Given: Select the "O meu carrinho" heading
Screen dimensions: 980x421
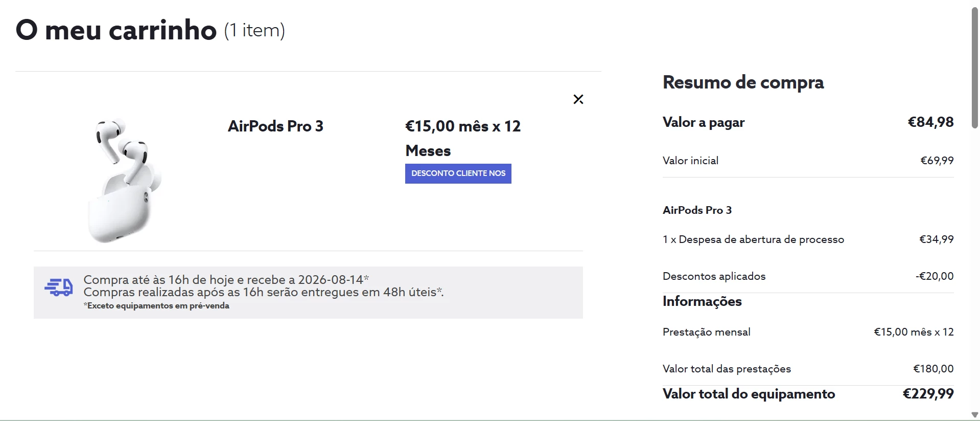Looking at the screenshot, I should click(x=116, y=30).
